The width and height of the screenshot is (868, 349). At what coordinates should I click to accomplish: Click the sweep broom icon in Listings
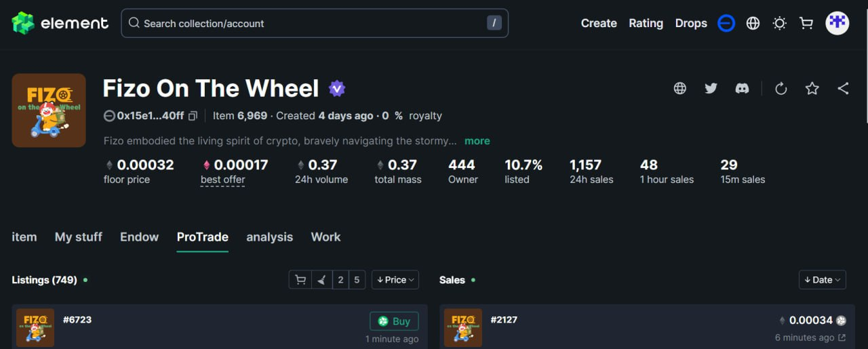[x=321, y=280]
